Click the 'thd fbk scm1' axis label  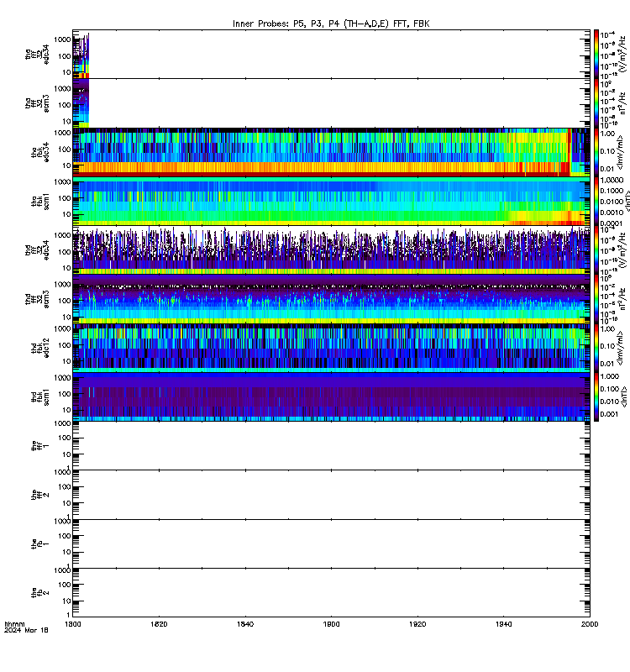pyautogui.click(x=40, y=397)
